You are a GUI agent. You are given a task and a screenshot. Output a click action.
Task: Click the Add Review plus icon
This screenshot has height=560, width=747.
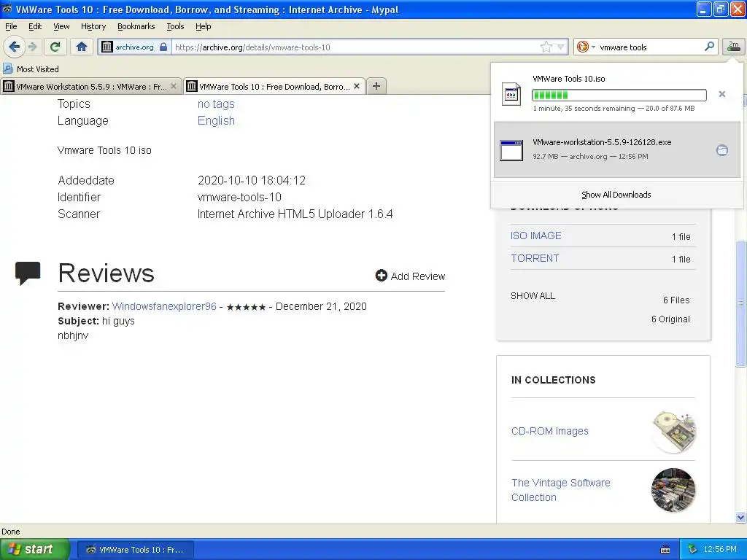pyautogui.click(x=381, y=275)
